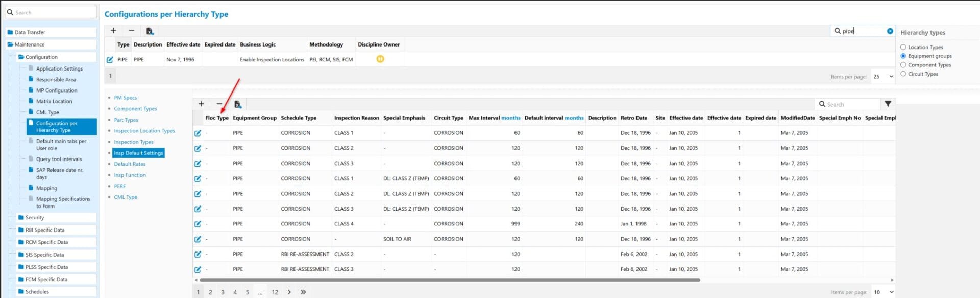This screenshot has width=980, height=298.
Task: Edit the SOIL TO AIR row
Action: tap(198, 239)
